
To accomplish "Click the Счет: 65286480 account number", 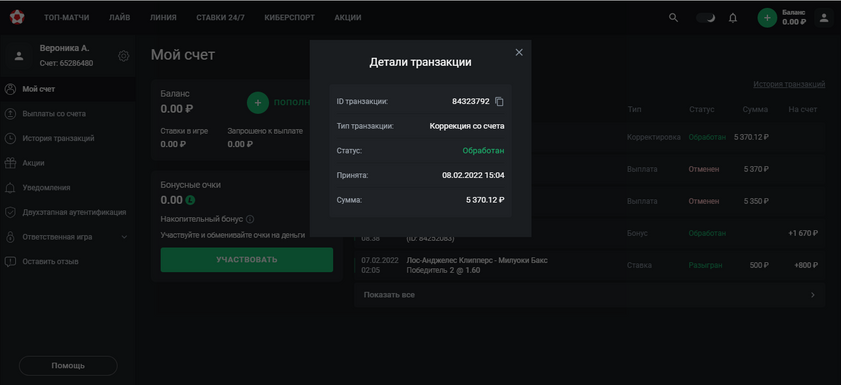I will tap(67, 63).
